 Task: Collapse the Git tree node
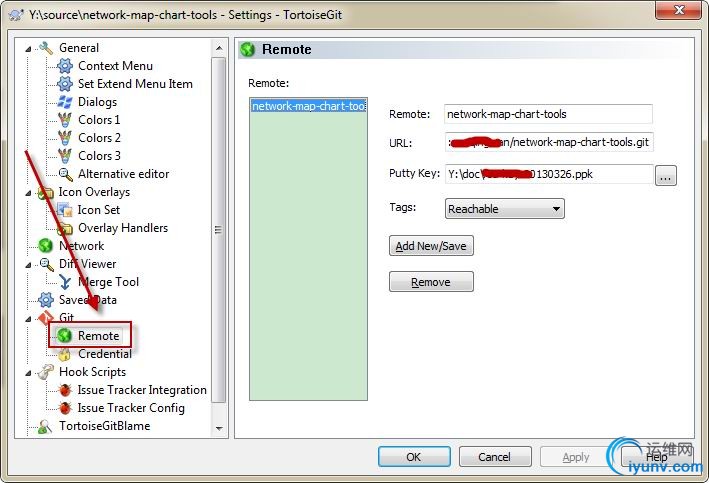(x=28, y=319)
